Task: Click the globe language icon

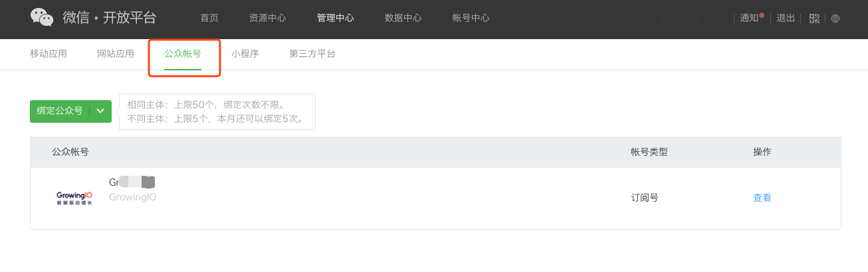Action: click(835, 19)
